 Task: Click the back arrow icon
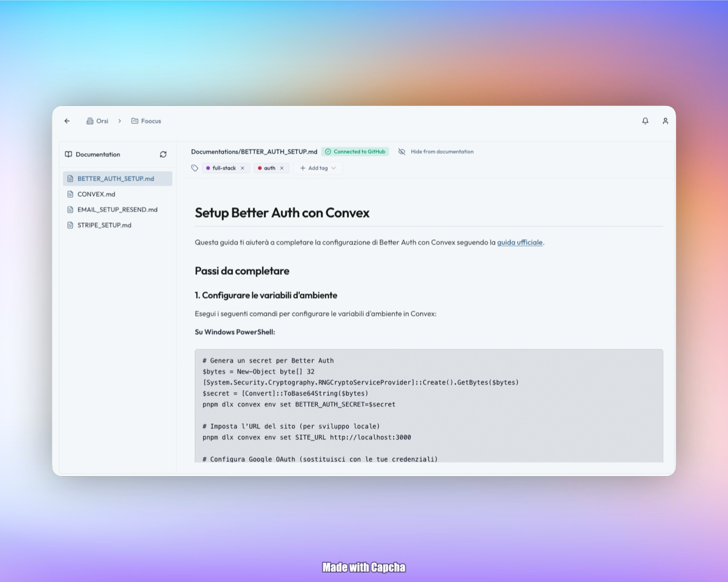pos(67,121)
